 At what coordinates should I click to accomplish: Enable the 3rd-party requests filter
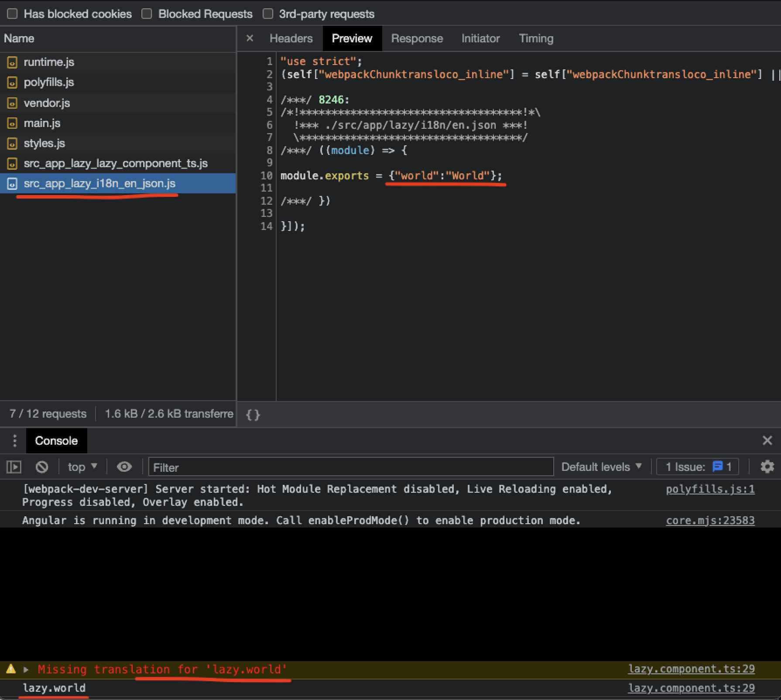click(267, 14)
